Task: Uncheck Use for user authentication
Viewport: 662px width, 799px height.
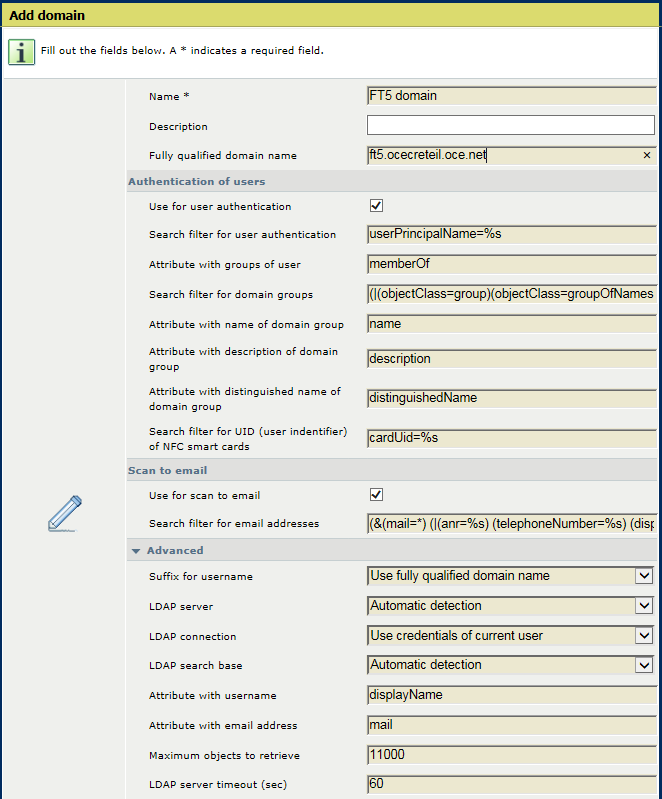Action: tap(376, 205)
